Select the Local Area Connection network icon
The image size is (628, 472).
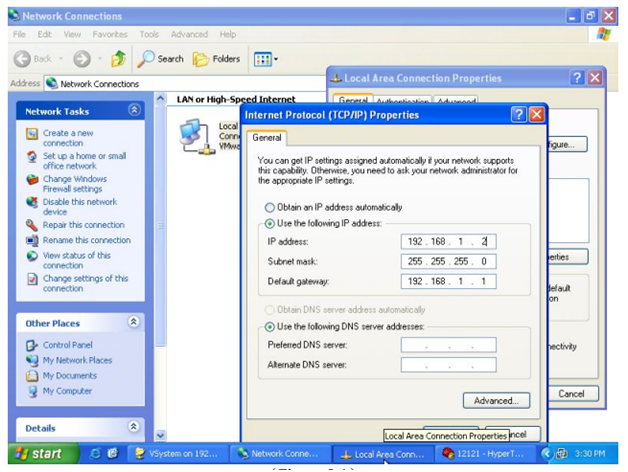(x=195, y=136)
